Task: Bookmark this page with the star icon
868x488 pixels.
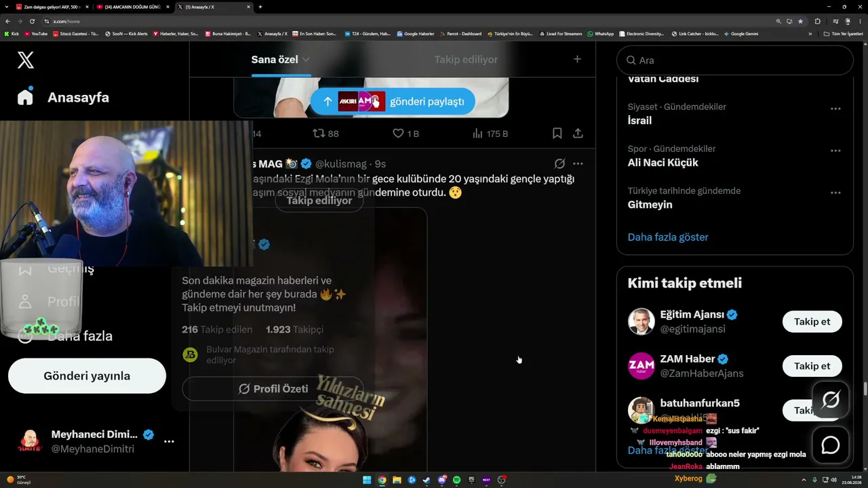Action: pos(800,22)
